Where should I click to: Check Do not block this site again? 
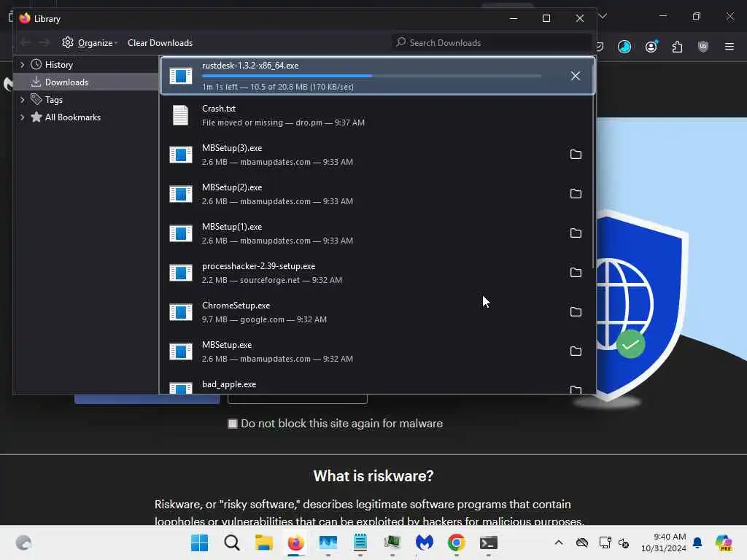(233, 424)
